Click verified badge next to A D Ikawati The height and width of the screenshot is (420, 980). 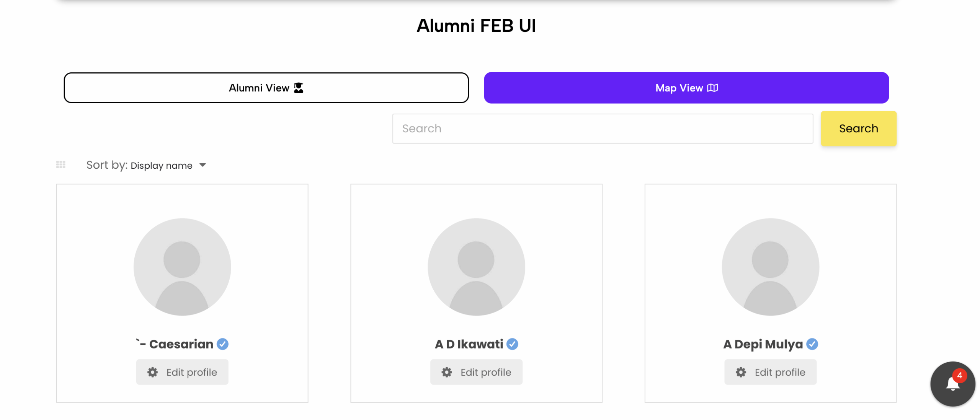[x=512, y=344]
